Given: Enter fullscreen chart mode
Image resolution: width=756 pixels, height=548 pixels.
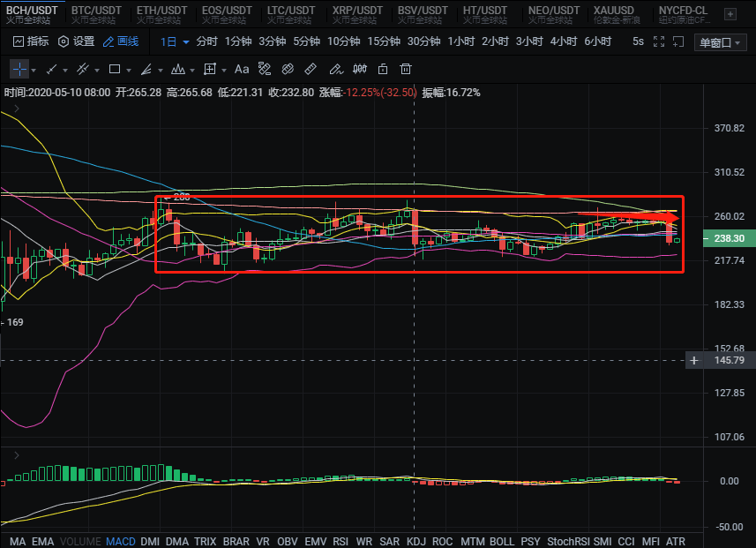Looking at the screenshot, I should click(x=677, y=41).
